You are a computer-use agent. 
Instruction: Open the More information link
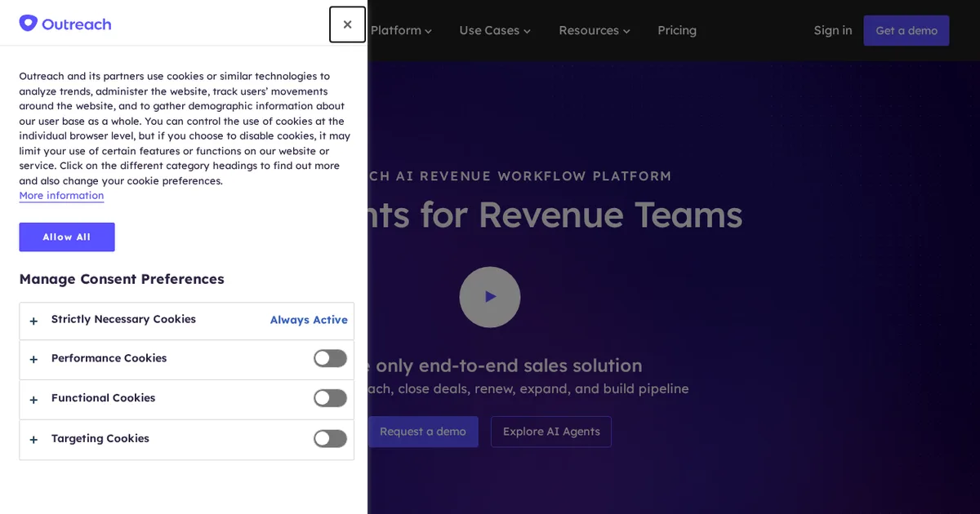[61, 196]
